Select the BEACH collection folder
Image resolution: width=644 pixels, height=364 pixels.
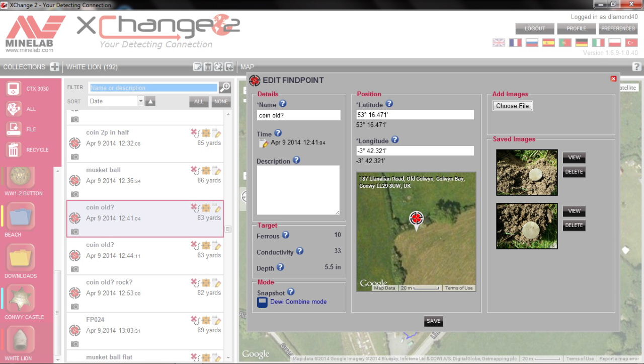(21, 216)
